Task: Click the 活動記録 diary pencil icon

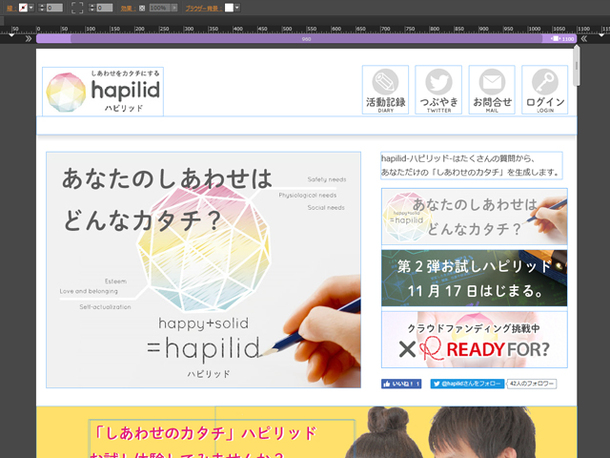Action: tap(385, 82)
